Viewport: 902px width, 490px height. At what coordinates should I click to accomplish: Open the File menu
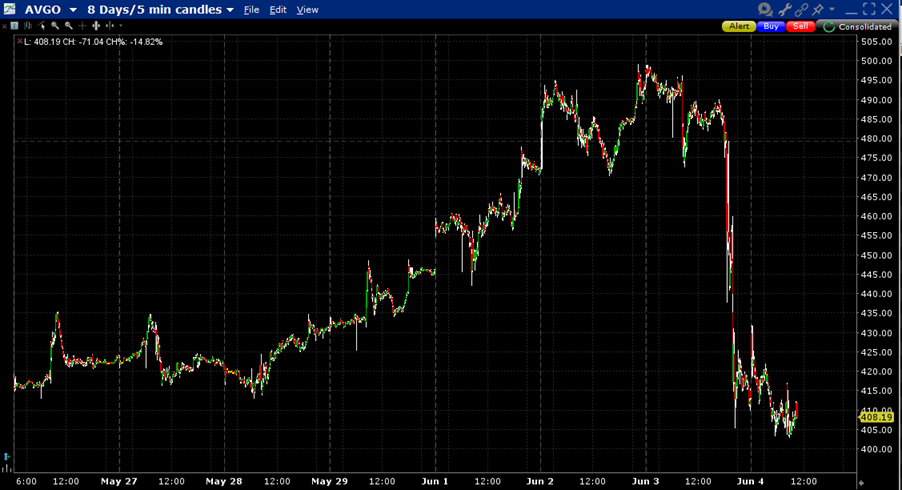[251, 10]
